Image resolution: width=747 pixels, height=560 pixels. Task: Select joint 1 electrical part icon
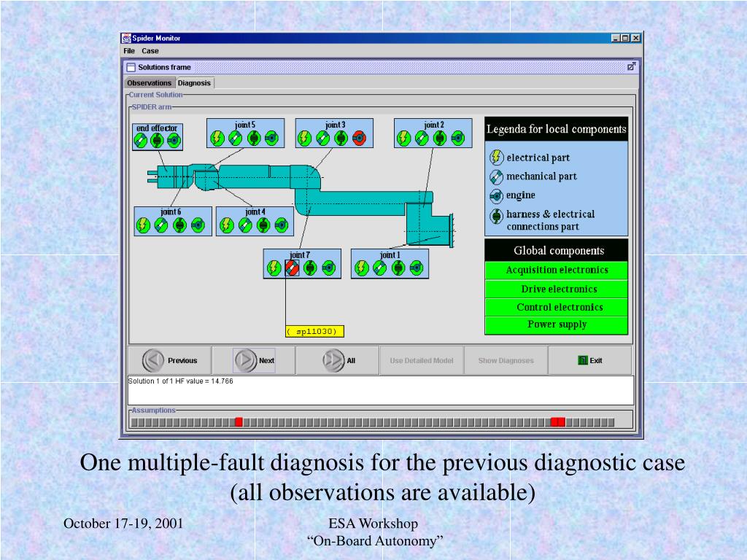[x=361, y=268]
